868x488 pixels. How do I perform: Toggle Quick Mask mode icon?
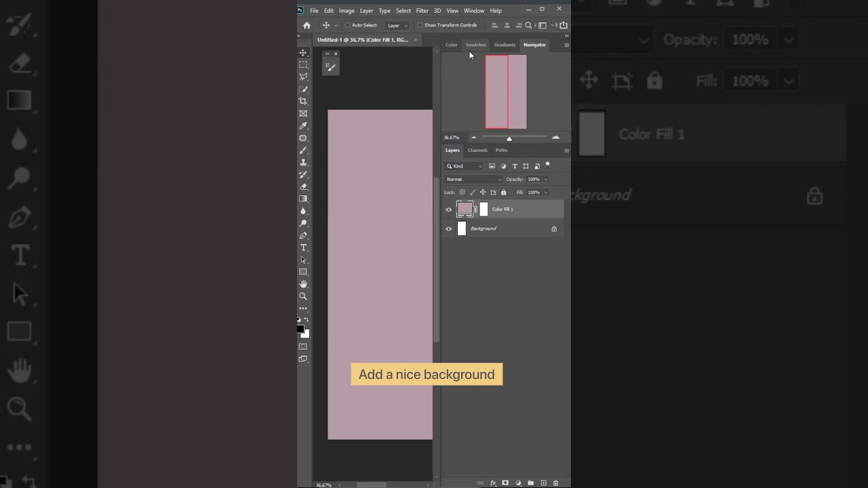303,347
